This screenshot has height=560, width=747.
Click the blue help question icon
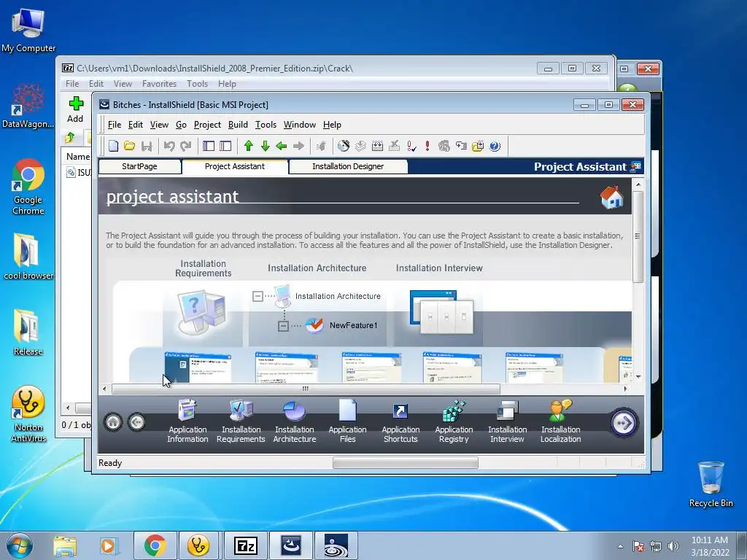pyautogui.click(x=495, y=146)
